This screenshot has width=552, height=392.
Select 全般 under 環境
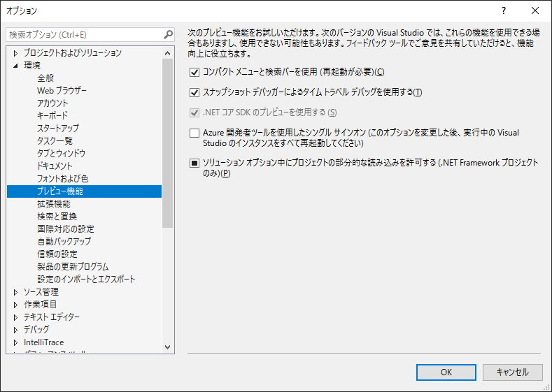click(45, 78)
